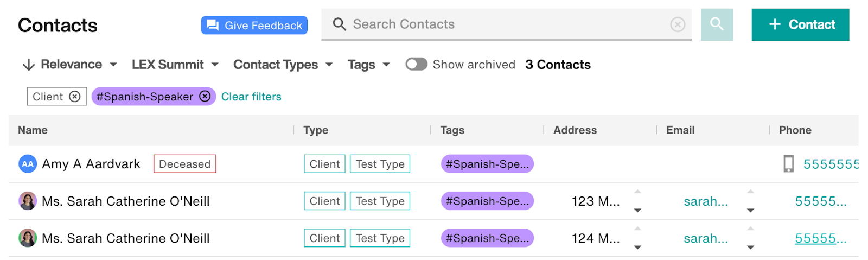The image size is (868, 260).
Task: Click the Client tag in the 124 M... row
Action: 324,238
